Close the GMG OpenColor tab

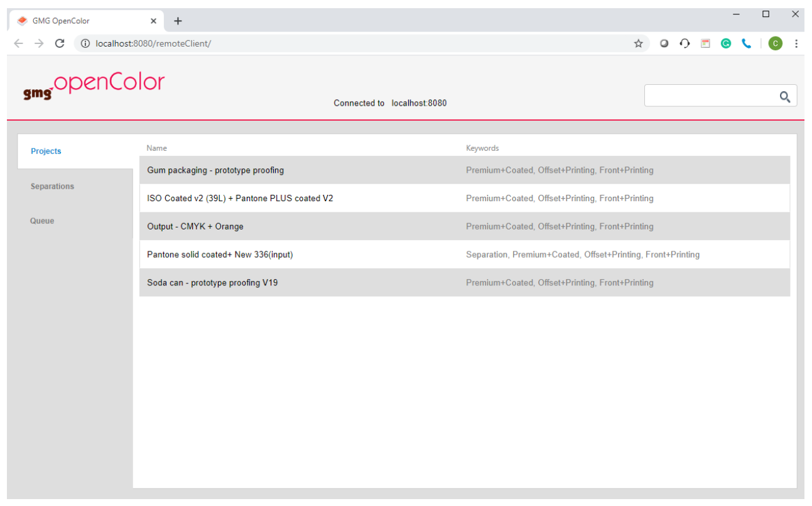coord(153,21)
